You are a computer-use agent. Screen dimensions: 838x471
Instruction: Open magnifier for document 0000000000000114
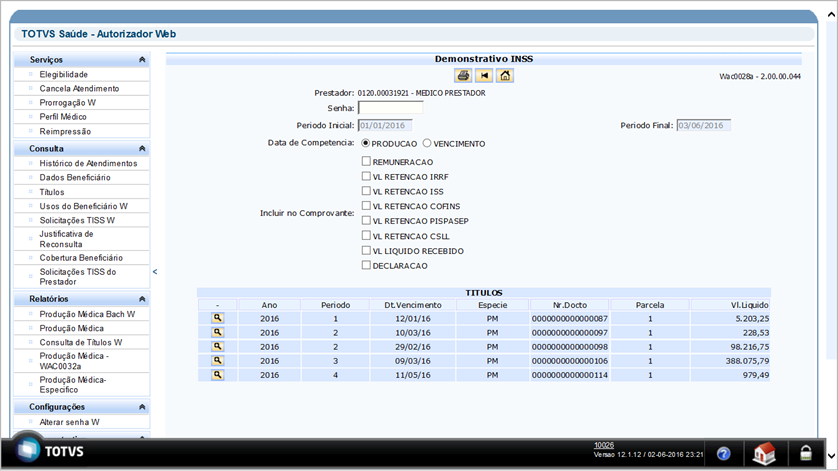pos(218,375)
